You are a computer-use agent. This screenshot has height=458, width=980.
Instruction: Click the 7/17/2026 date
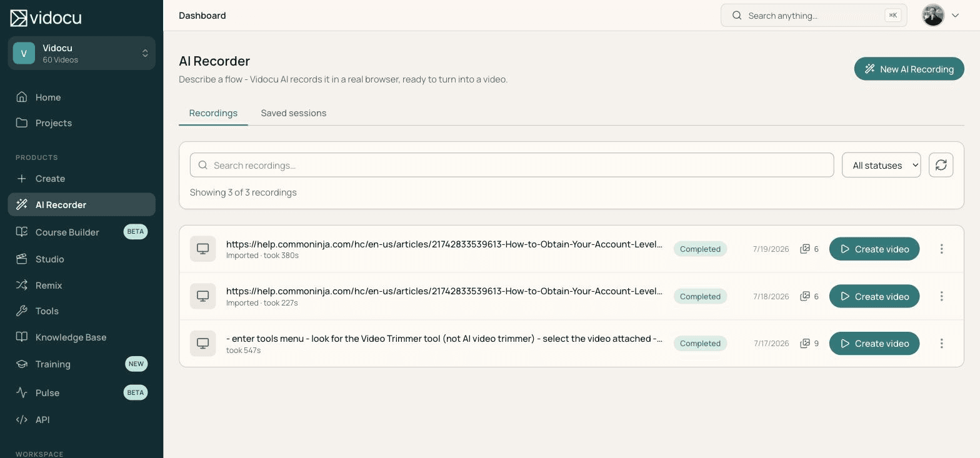point(771,343)
